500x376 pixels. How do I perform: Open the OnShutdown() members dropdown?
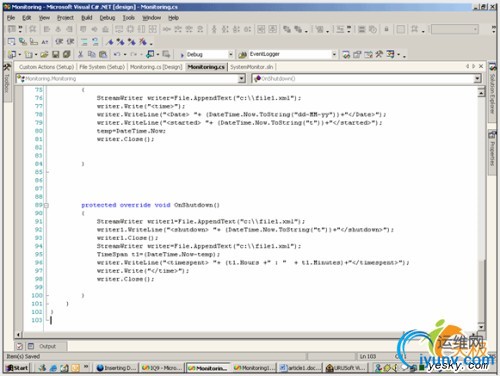point(477,79)
